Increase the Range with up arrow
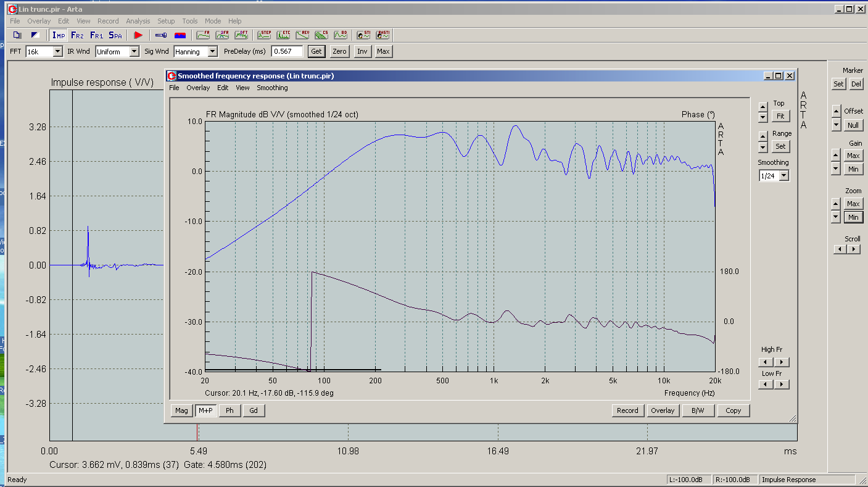 coord(763,136)
